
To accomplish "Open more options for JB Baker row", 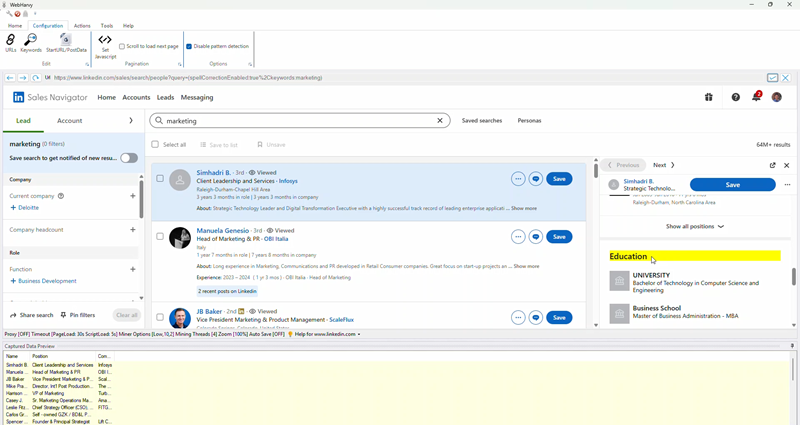I will pyautogui.click(x=518, y=317).
